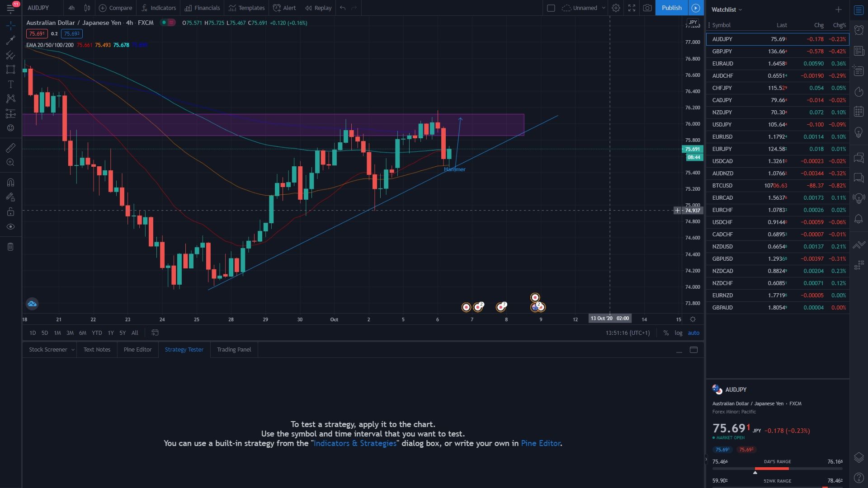This screenshot has width=868, height=488.
Task: Take a chart snapshot with camera
Action: point(647,8)
